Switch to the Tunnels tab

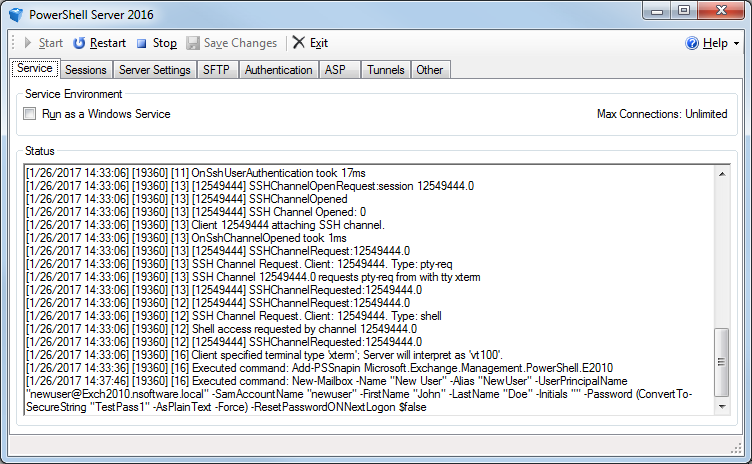coord(386,70)
